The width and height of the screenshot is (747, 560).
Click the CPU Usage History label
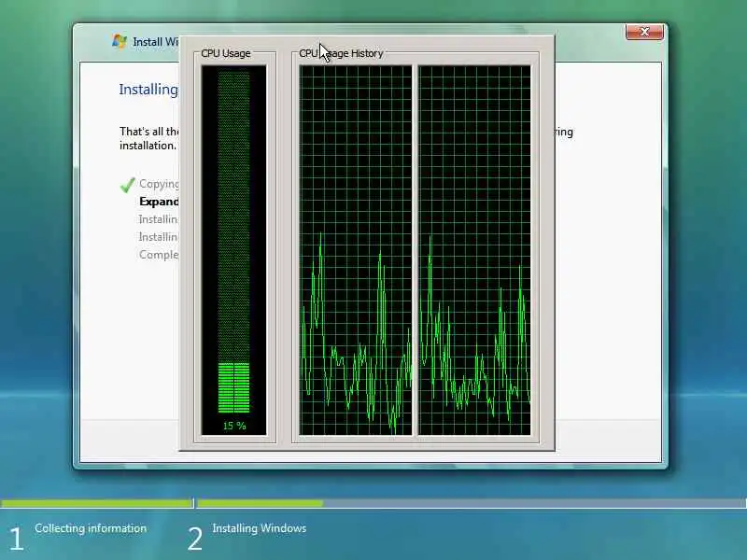pos(341,53)
